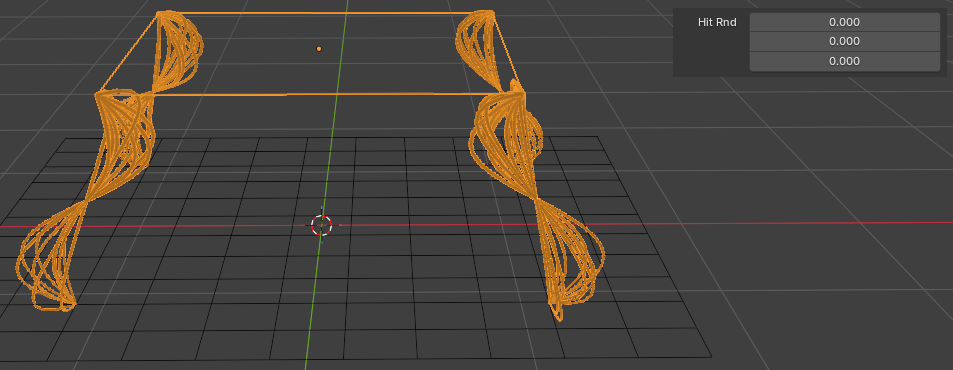Click the Hit Rnd label
The height and width of the screenshot is (370, 953).
tap(717, 22)
